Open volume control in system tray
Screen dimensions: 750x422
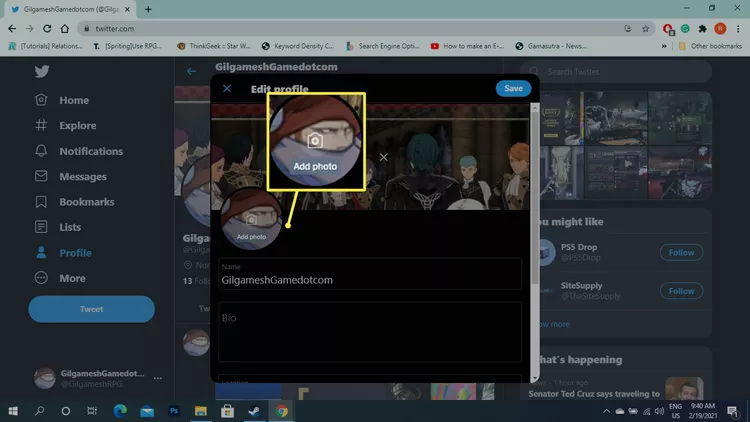pyautogui.click(x=659, y=411)
